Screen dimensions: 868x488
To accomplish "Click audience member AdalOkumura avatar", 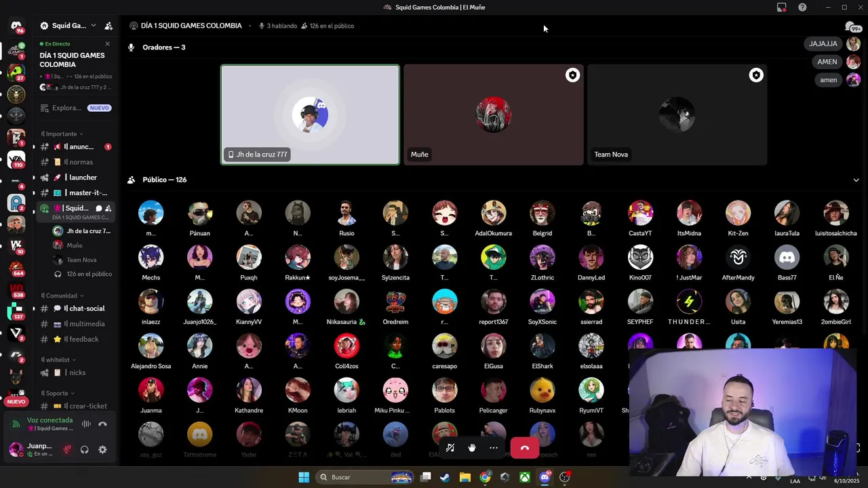I will click(x=494, y=213).
